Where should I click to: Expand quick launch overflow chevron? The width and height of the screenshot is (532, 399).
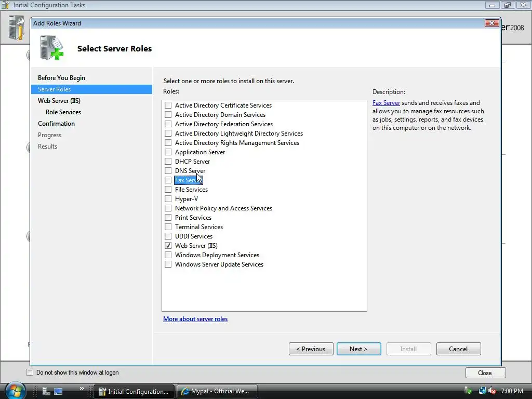pyautogui.click(x=82, y=389)
